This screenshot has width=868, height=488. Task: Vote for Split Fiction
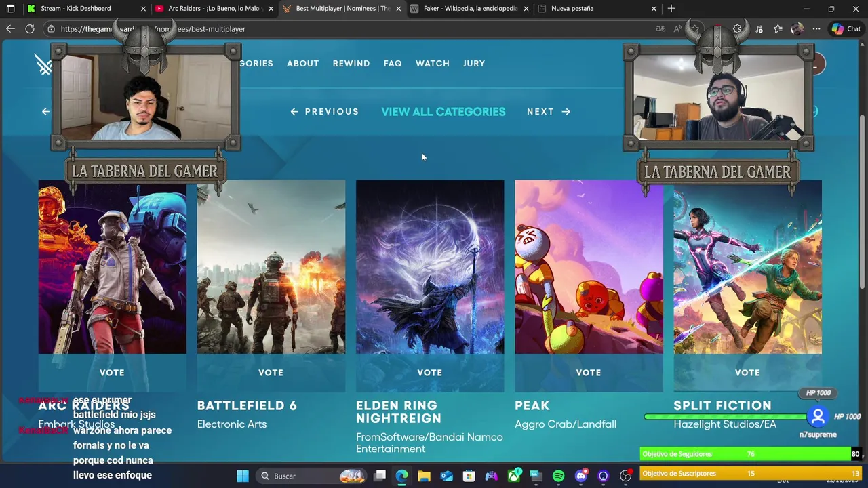747,373
